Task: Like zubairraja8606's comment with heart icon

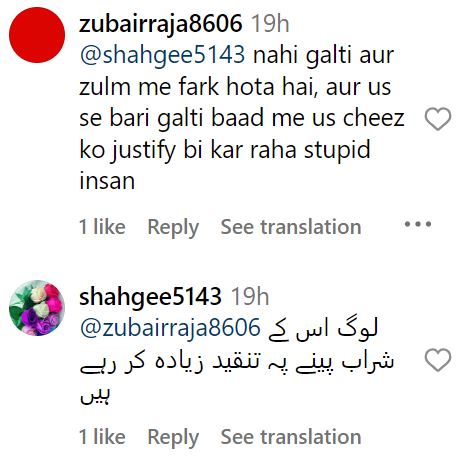Action: click(x=438, y=119)
